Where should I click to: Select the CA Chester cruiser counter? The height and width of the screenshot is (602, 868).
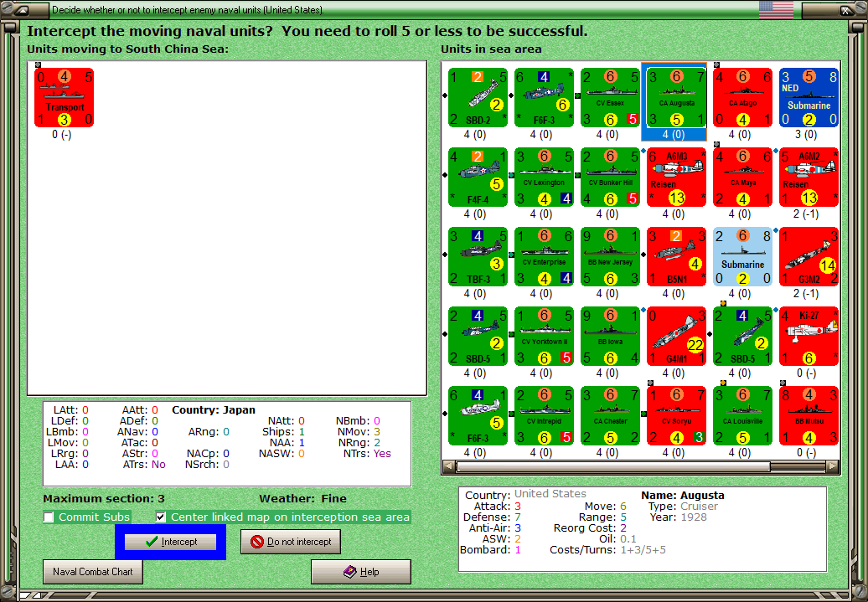(x=611, y=416)
